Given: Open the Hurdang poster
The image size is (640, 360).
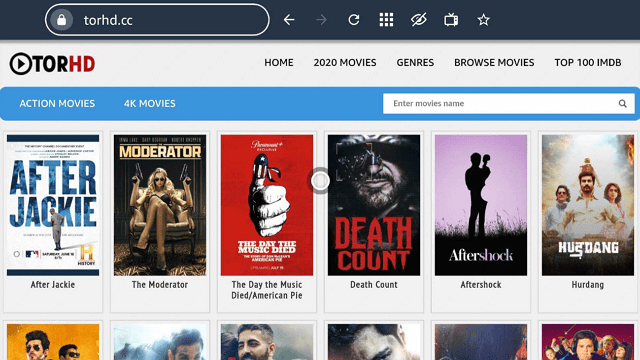Looking at the screenshot, I should click(588, 205).
